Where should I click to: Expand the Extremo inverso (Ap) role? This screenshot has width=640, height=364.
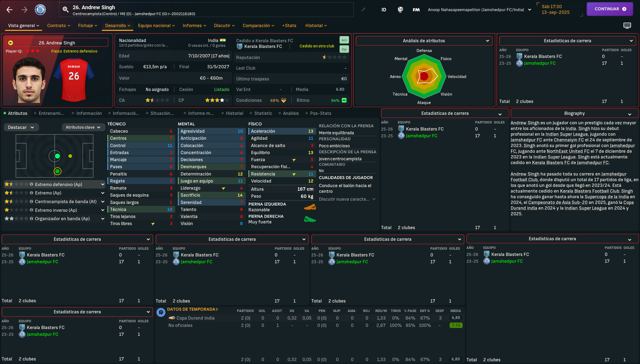click(x=103, y=210)
